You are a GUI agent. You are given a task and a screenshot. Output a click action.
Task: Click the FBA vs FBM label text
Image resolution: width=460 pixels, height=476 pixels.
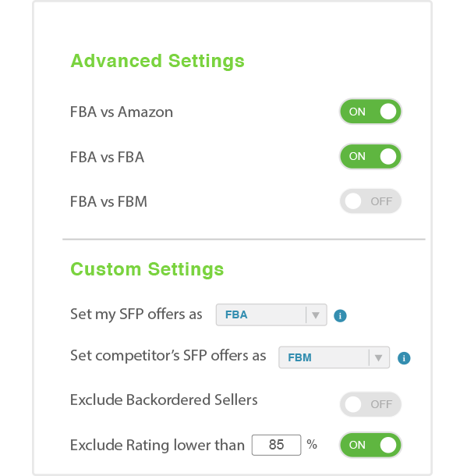(108, 201)
